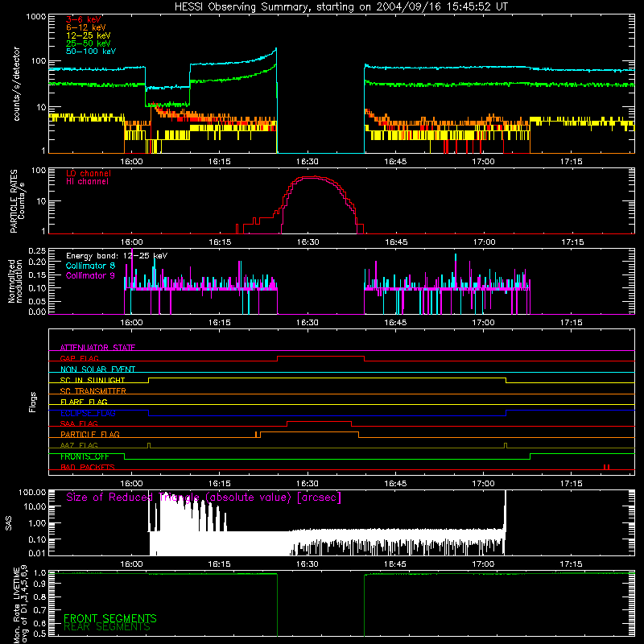Click the 'BAD_PACKETS' label

click(x=87, y=467)
